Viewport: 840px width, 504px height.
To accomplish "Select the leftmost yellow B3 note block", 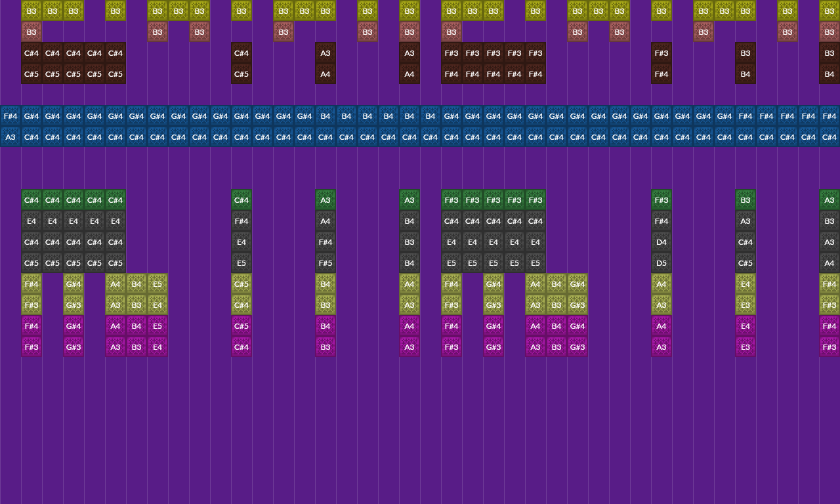I will click(31, 11).
